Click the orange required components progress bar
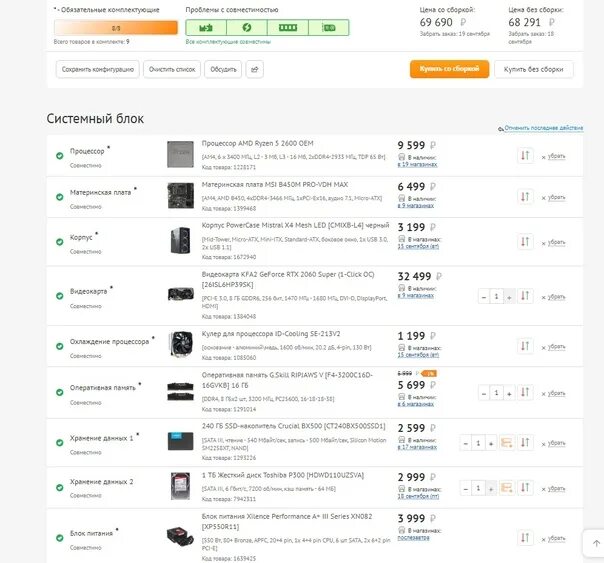The image size is (604, 563). point(116,28)
